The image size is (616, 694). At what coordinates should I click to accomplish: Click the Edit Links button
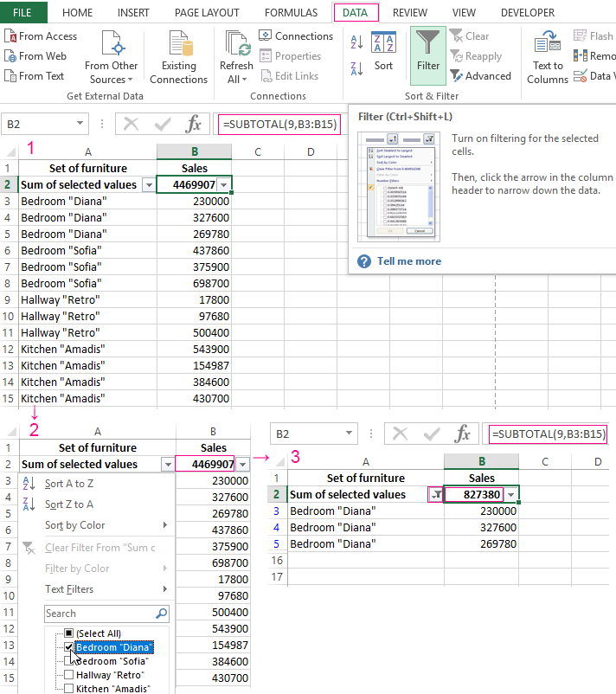[x=290, y=76]
